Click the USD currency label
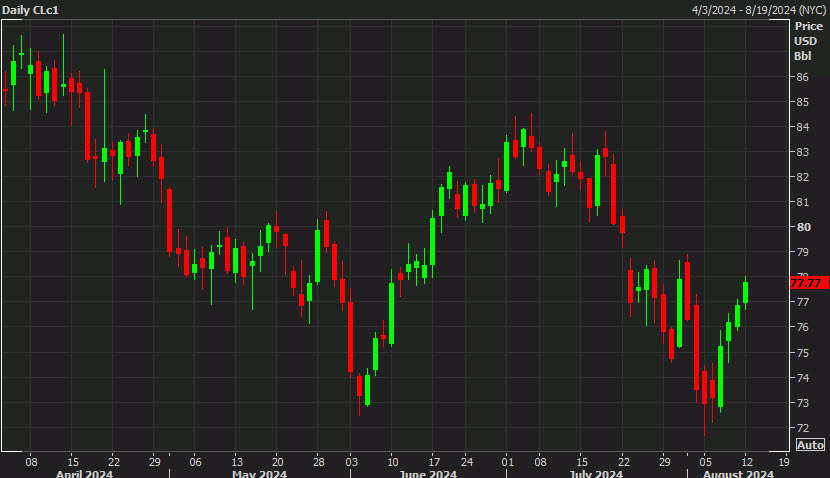 pyautogui.click(x=805, y=41)
